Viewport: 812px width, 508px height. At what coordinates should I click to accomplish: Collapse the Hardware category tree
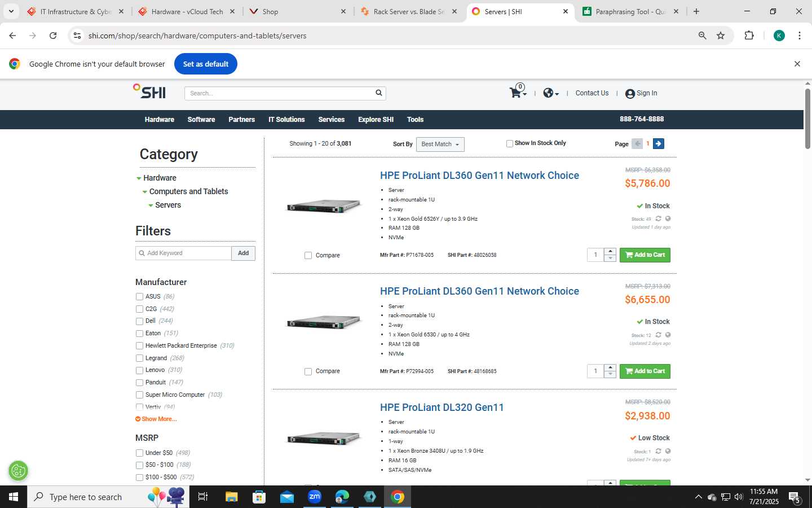click(x=139, y=178)
